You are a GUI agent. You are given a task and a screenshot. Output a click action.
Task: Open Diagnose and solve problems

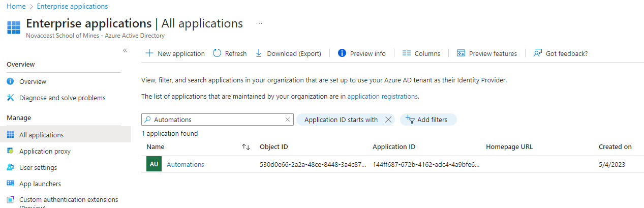coord(62,98)
